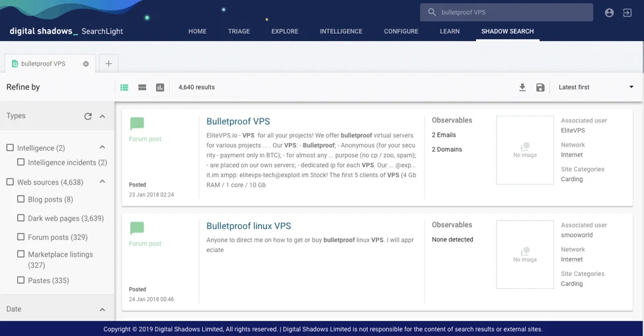Save this search with the disk icon

coord(540,87)
